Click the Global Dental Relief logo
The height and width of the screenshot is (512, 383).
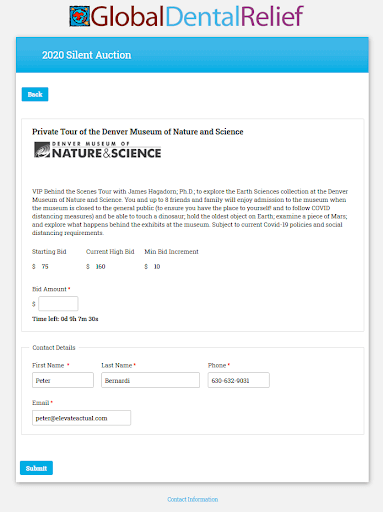point(186,16)
